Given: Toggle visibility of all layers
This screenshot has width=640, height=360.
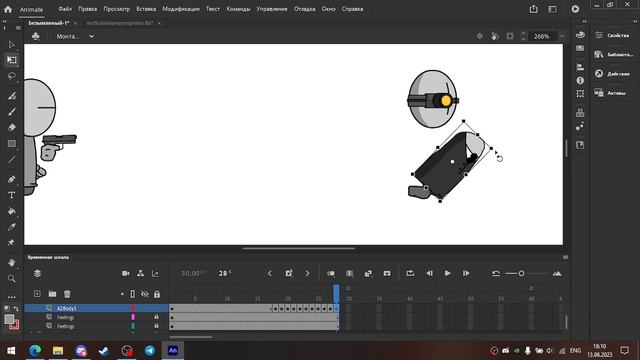Looking at the screenshot, I should coord(144,294).
